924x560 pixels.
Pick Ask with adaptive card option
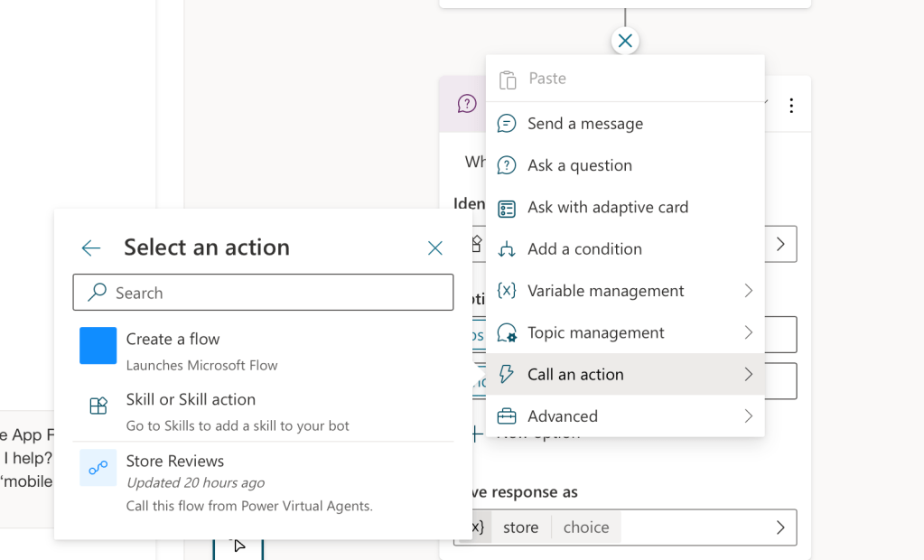coord(608,207)
